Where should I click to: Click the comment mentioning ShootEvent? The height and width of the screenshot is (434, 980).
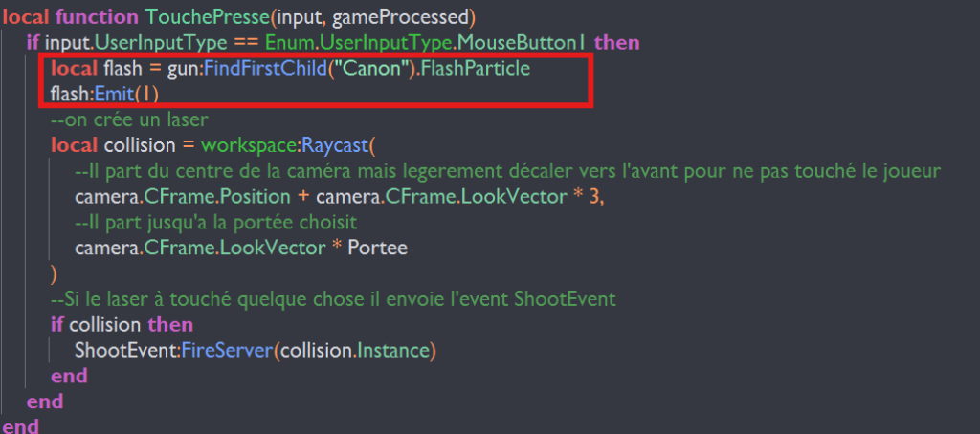coord(333,299)
